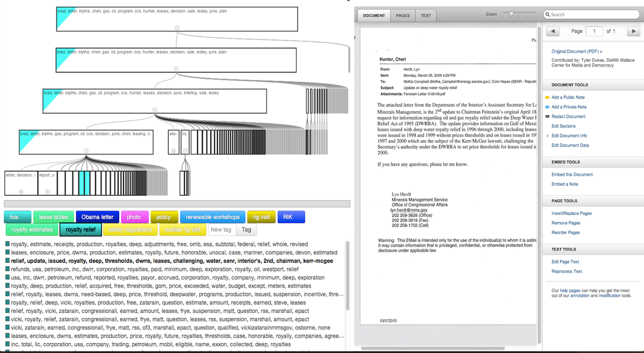Select the rig visit tag
This screenshot has height=353, width=644.
pos(261,217)
